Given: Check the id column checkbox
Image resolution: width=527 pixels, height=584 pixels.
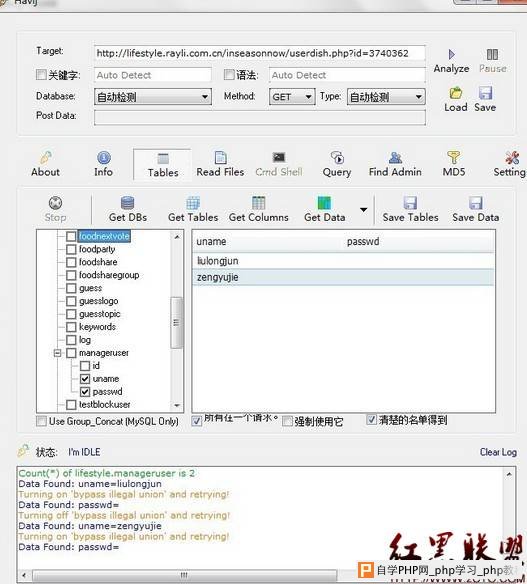Looking at the screenshot, I should point(85,366).
